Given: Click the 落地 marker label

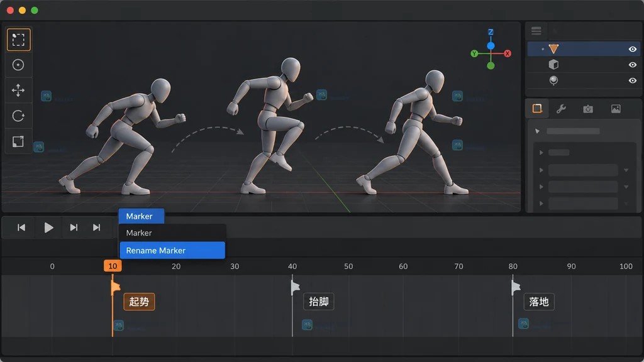Looking at the screenshot, I should coord(539,302).
